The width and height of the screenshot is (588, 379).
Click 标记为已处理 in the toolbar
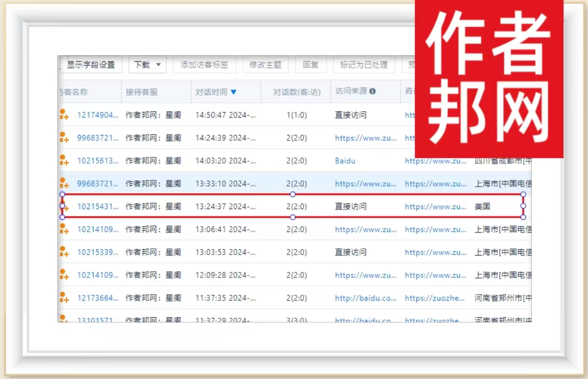tap(364, 65)
